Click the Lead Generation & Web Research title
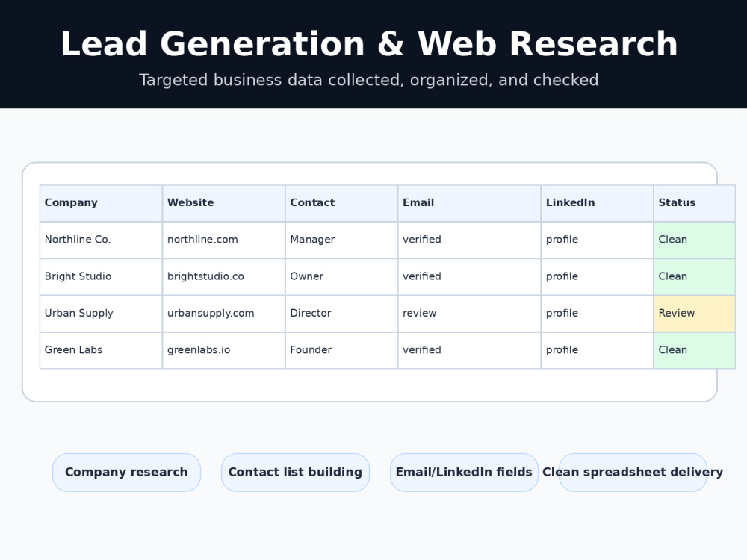Viewport: 747px width, 560px height. coord(369,44)
